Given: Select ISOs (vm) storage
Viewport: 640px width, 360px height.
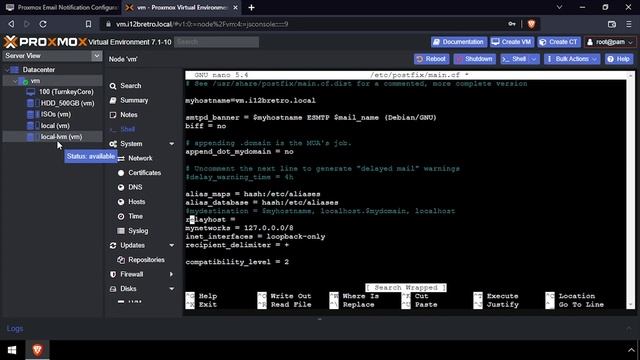Looking at the screenshot, I should (x=56, y=114).
